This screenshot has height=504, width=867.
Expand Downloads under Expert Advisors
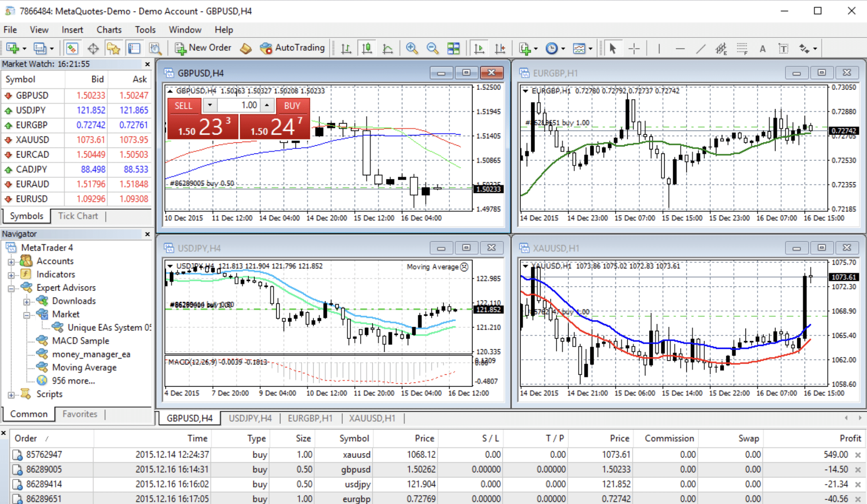pos(27,302)
